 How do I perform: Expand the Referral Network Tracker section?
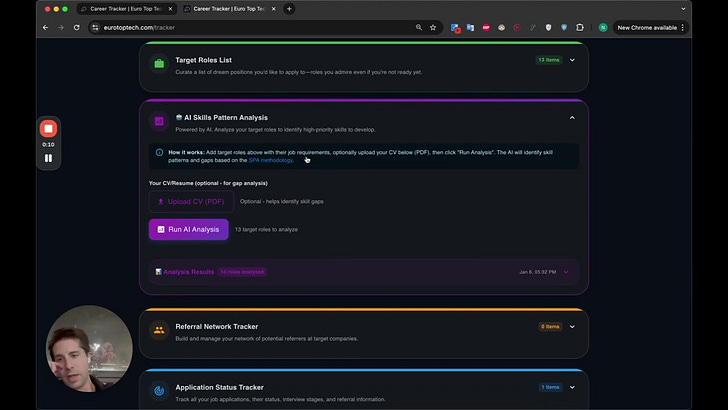tap(572, 326)
